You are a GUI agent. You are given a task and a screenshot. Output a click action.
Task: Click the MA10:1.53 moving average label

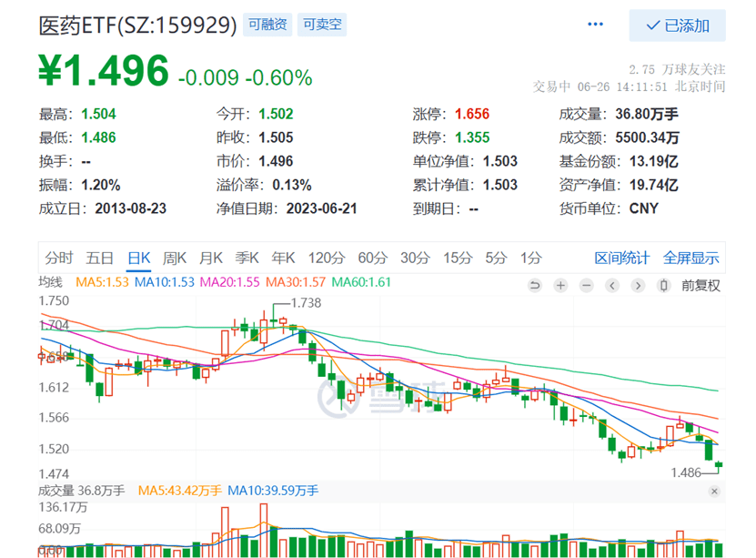click(165, 282)
